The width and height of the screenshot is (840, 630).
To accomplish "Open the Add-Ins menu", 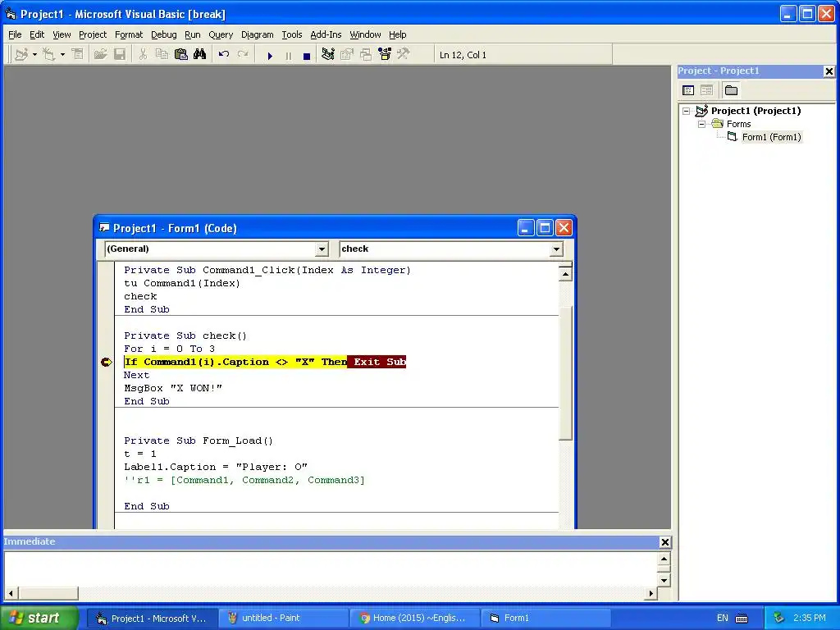I will [x=326, y=34].
